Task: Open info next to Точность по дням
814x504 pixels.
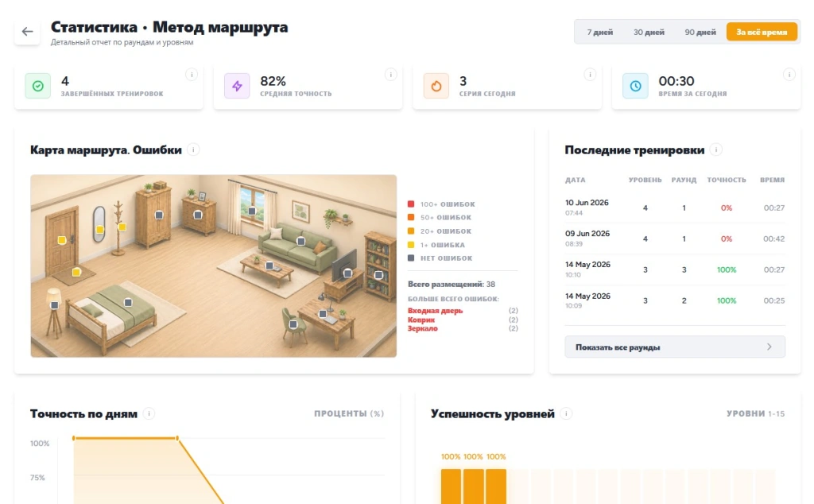Action: (149, 413)
